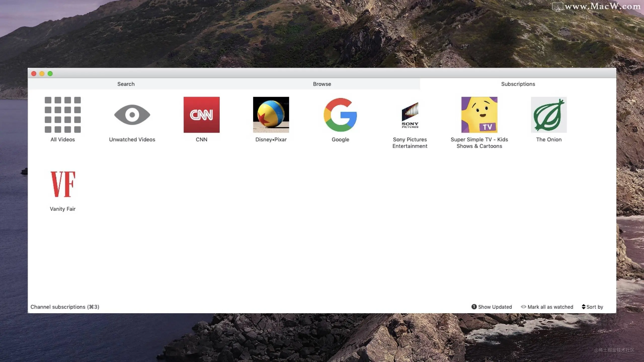Click Sony Pictures Entertainment text label
This screenshot has height=362, width=644.
(x=410, y=143)
